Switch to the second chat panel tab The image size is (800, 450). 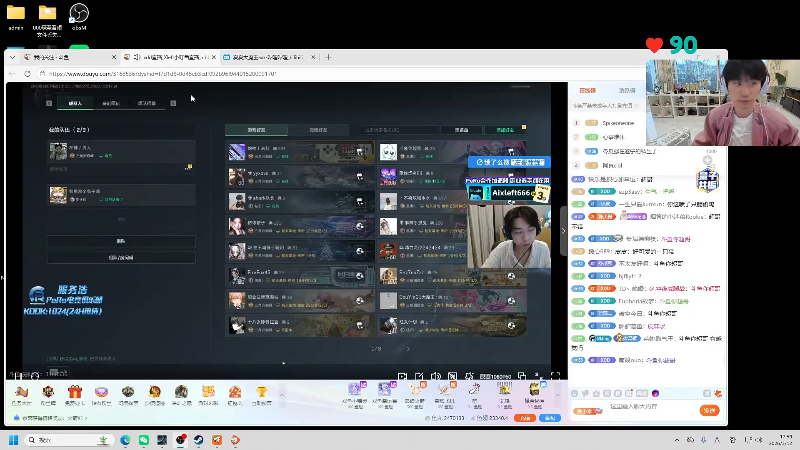[627, 90]
